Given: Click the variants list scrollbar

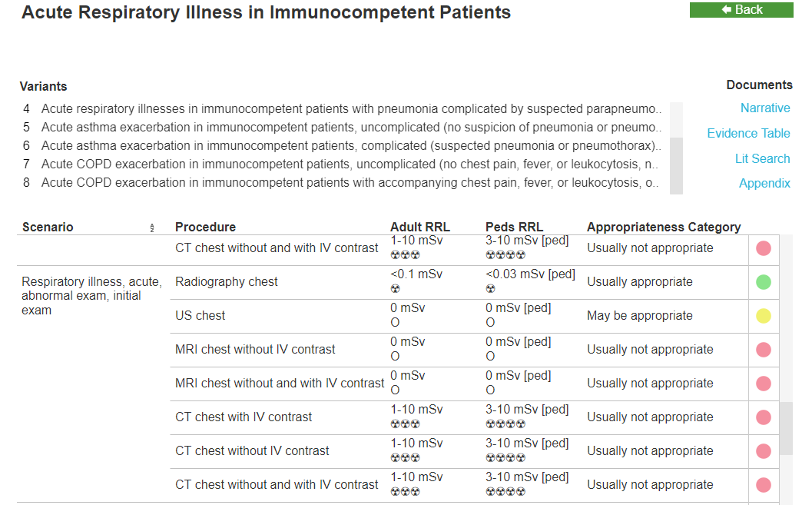Looking at the screenshot, I should [676, 148].
